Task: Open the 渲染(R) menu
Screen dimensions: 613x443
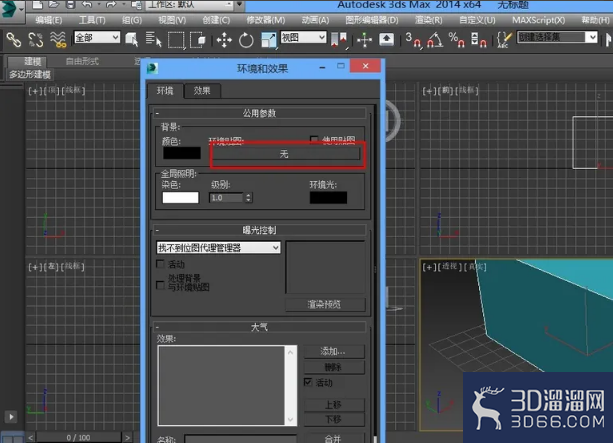Action: click(429, 20)
